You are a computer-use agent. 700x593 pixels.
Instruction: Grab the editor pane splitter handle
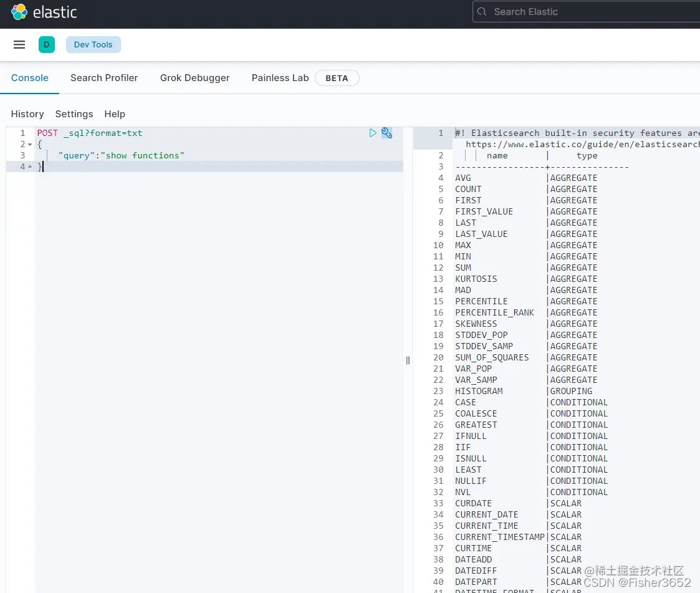(x=408, y=360)
